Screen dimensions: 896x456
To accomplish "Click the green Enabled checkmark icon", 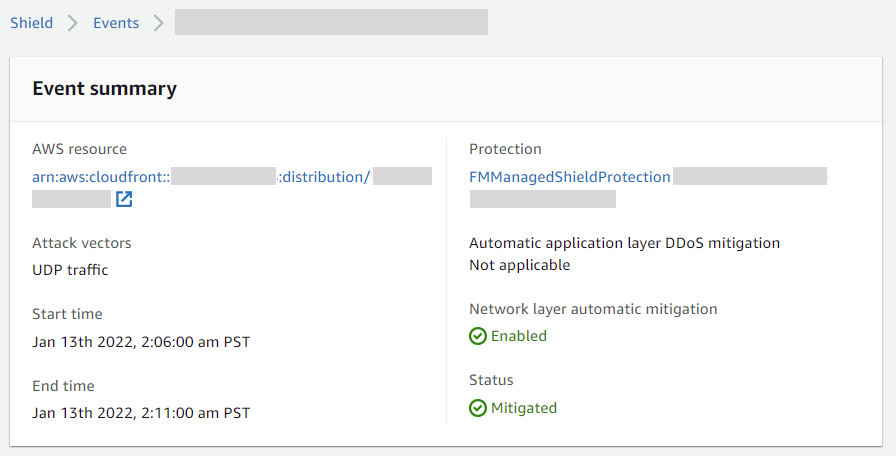I will [478, 336].
